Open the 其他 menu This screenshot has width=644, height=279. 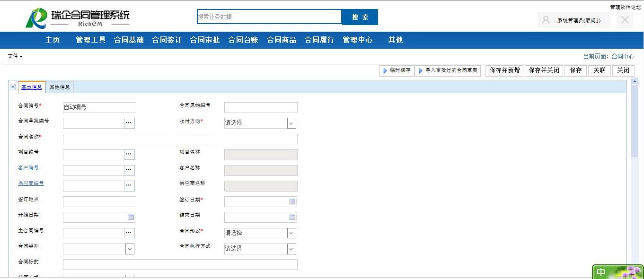click(396, 40)
